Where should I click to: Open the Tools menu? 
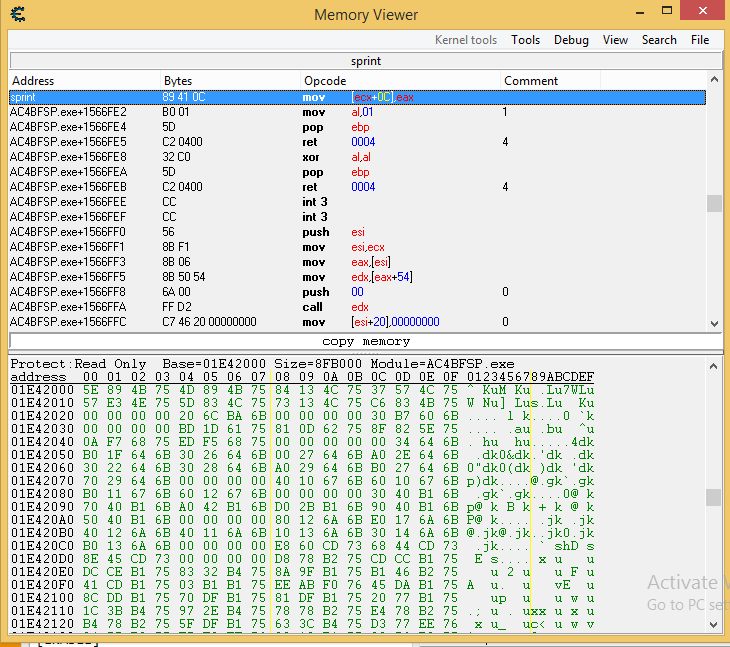pos(525,40)
